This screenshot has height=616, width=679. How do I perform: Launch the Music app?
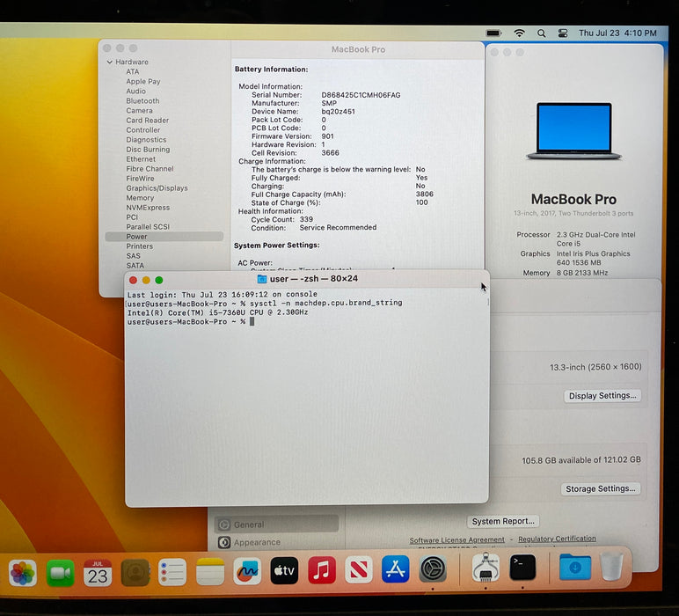click(x=321, y=570)
